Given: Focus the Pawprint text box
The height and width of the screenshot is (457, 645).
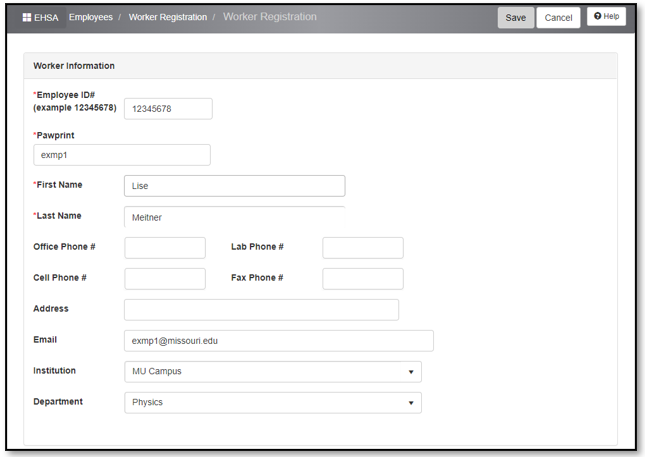Looking at the screenshot, I should (x=122, y=155).
